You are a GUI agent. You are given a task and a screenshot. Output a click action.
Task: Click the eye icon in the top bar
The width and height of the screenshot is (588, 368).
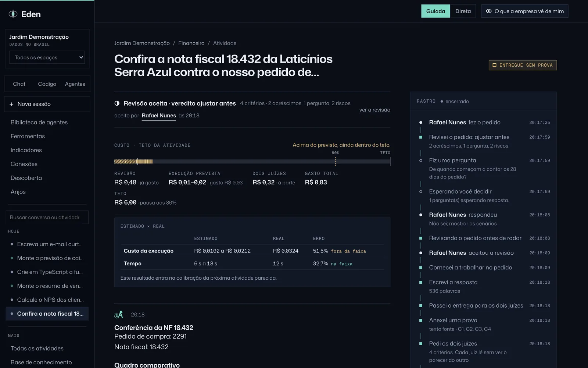[488, 11]
